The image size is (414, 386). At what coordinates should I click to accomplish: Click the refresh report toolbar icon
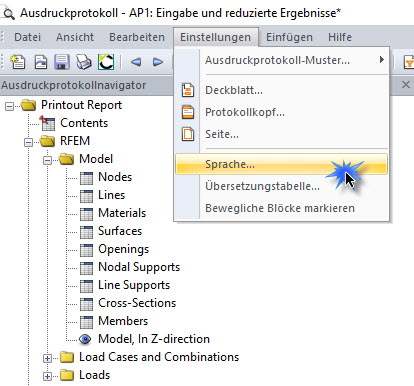coord(106,62)
